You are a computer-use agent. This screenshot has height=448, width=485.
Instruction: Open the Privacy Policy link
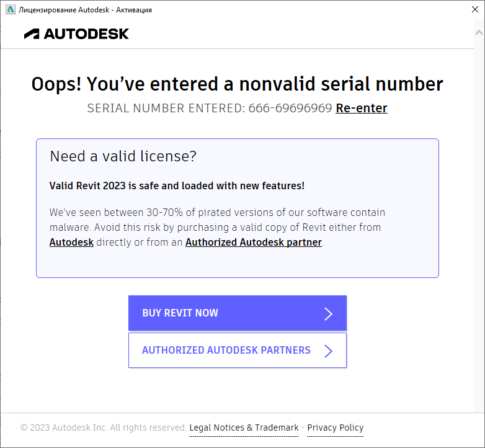point(335,428)
